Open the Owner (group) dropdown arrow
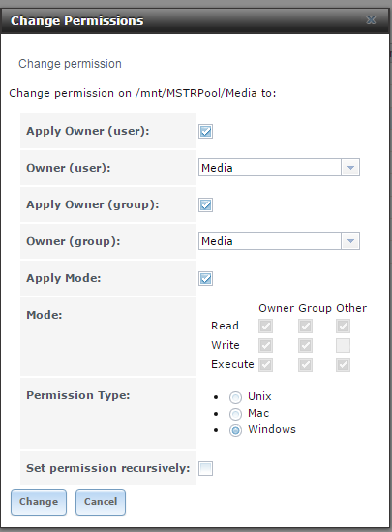Screen dimensions: 392x532 click(350, 241)
